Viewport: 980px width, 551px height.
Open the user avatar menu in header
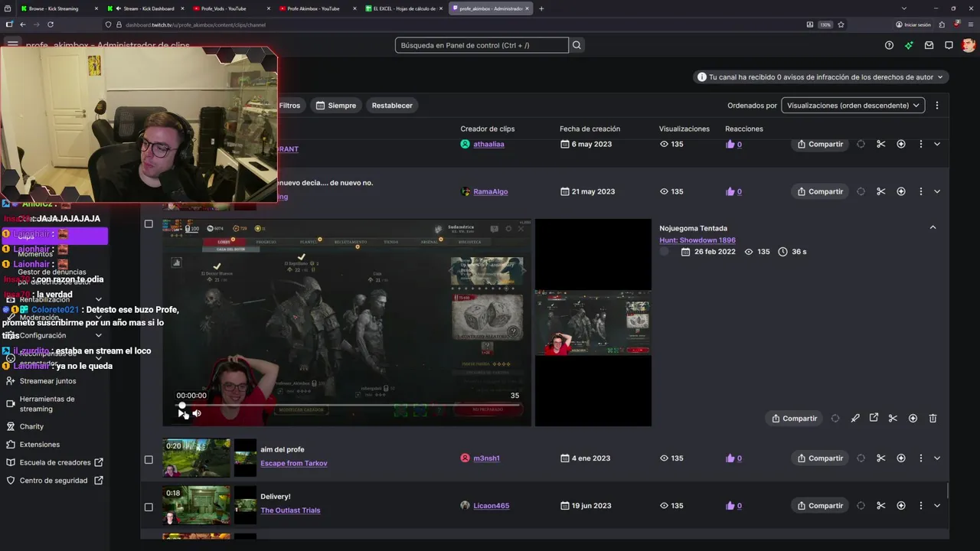pos(969,45)
